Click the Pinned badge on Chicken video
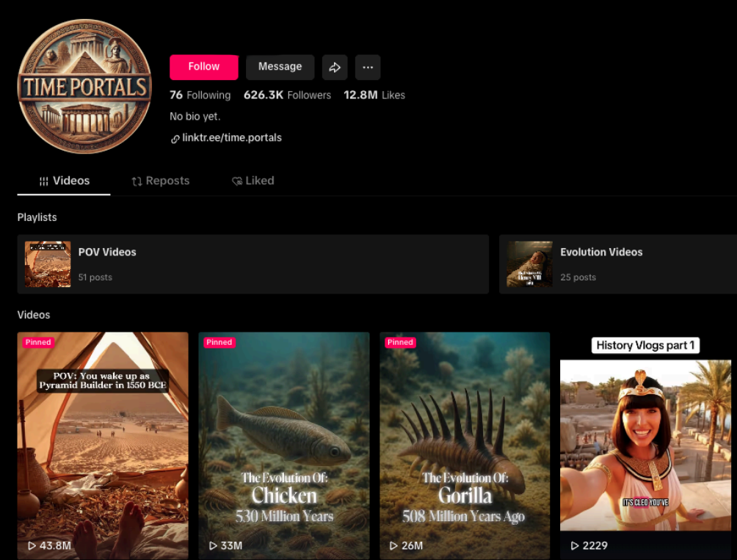The height and width of the screenshot is (560, 737). click(219, 342)
